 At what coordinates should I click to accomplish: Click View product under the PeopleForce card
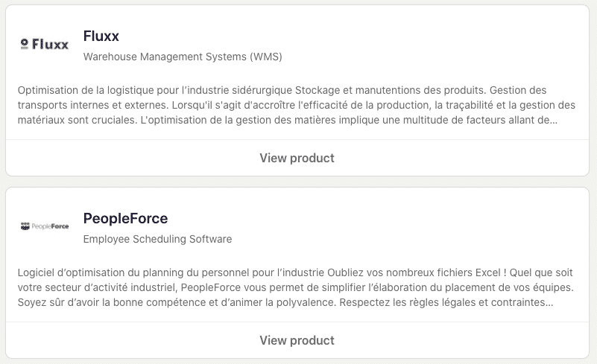297,340
